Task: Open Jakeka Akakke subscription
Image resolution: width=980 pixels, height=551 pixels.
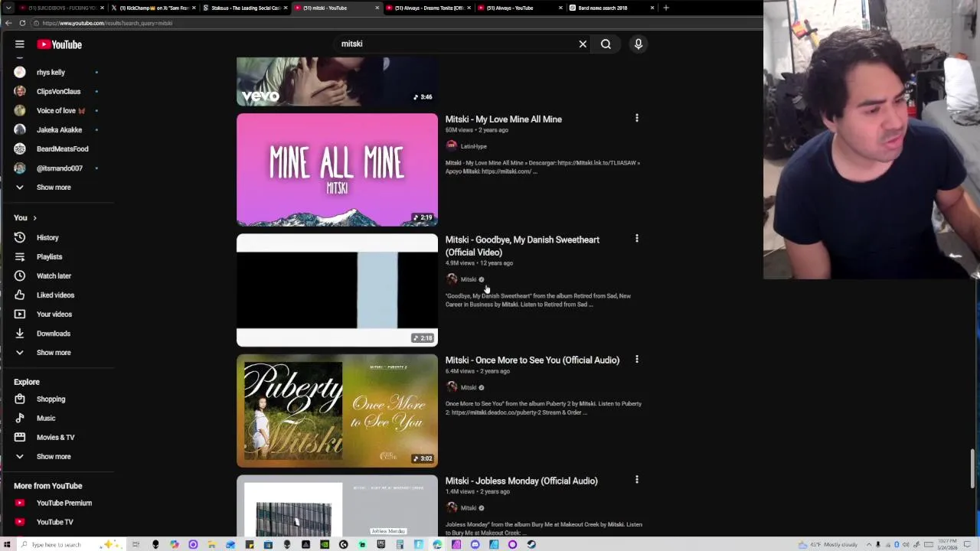Action: [57, 129]
